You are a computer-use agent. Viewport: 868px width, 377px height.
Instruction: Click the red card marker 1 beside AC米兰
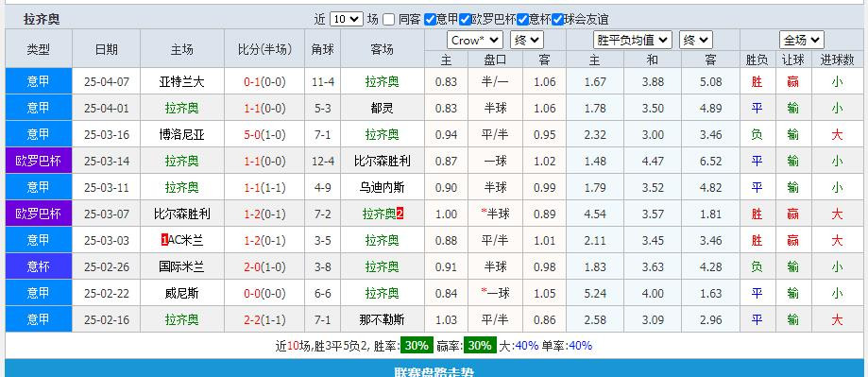[x=163, y=240]
